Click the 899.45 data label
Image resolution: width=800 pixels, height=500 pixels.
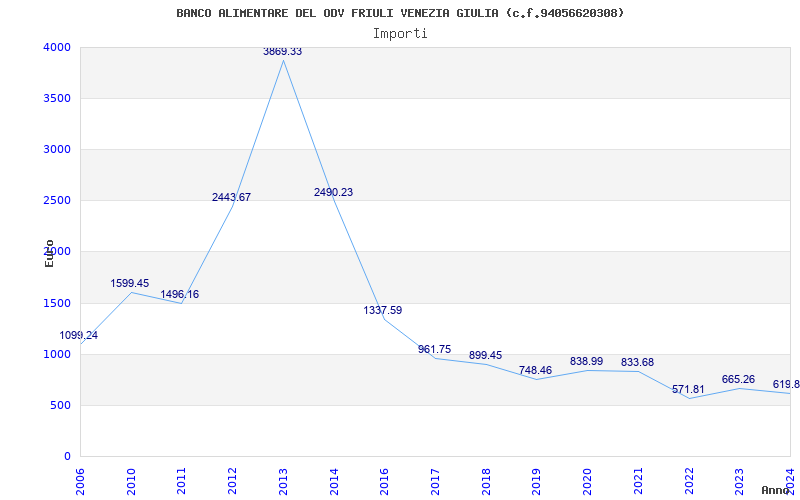coord(486,356)
